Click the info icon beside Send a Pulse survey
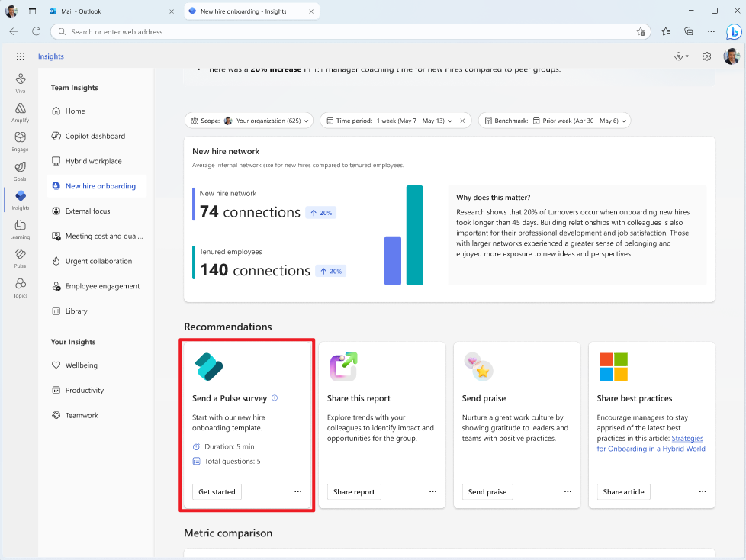The width and height of the screenshot is (746, 560). [275, 397]
